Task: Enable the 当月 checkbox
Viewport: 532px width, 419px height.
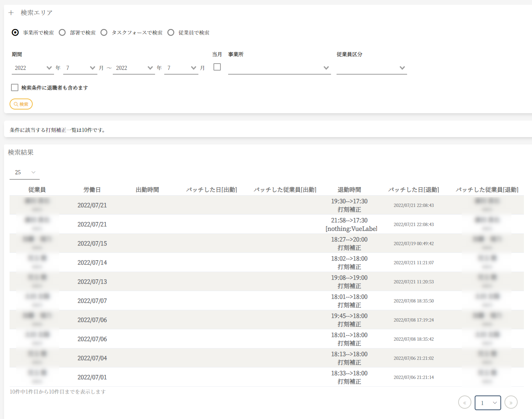Action: point(217,67)
